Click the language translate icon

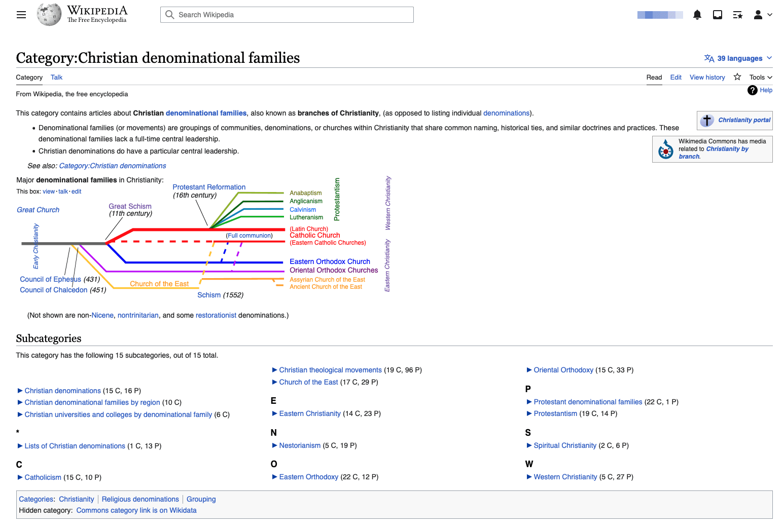(x=709, y=58)
